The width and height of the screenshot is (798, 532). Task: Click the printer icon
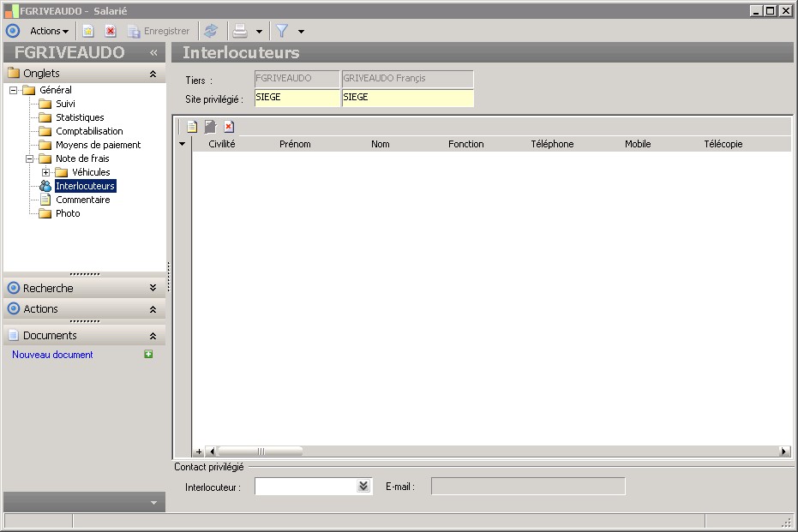tap(241, 31)
